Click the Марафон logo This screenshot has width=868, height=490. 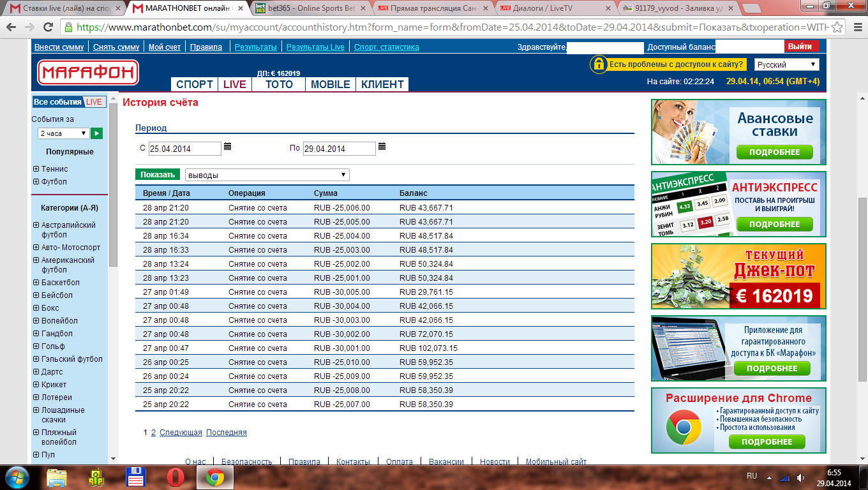88,73
